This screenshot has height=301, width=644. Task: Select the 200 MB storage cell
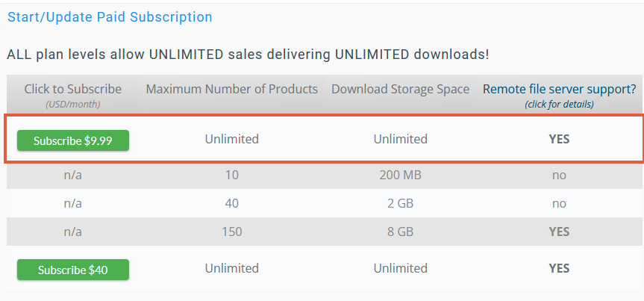[x=400, y=176]
